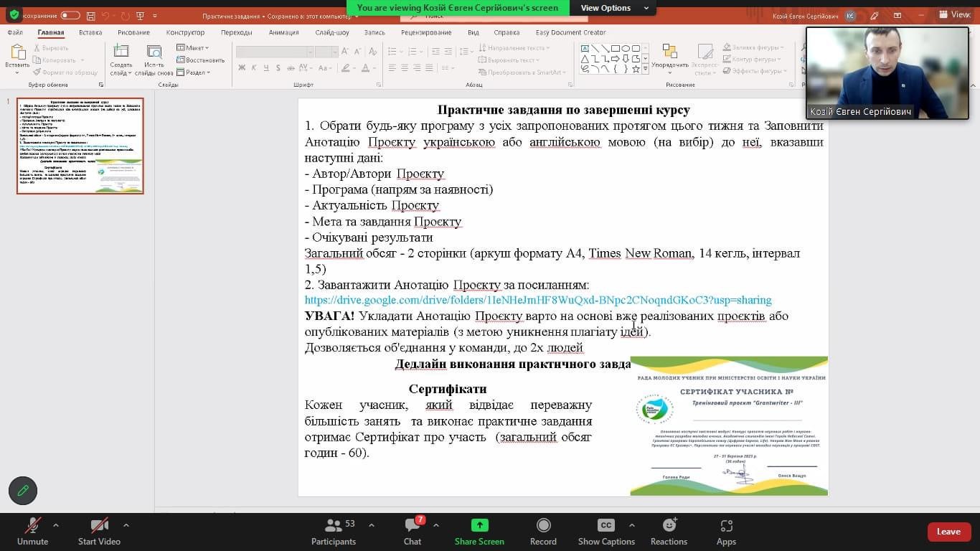The width and height of the screenshot is (980, 551).
Task: Open the Zoom Apps icon
Action: pyautogui.click(x=726, y=526)
